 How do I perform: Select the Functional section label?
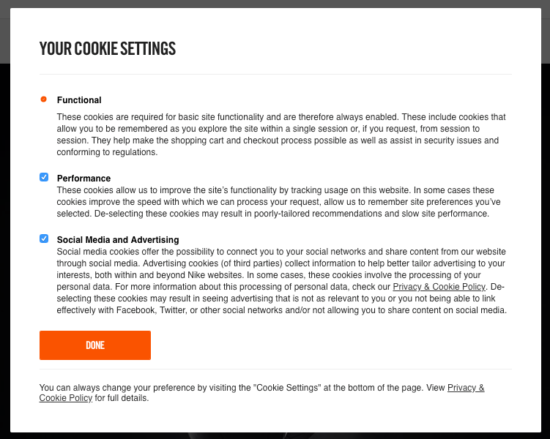click(79, 100)
